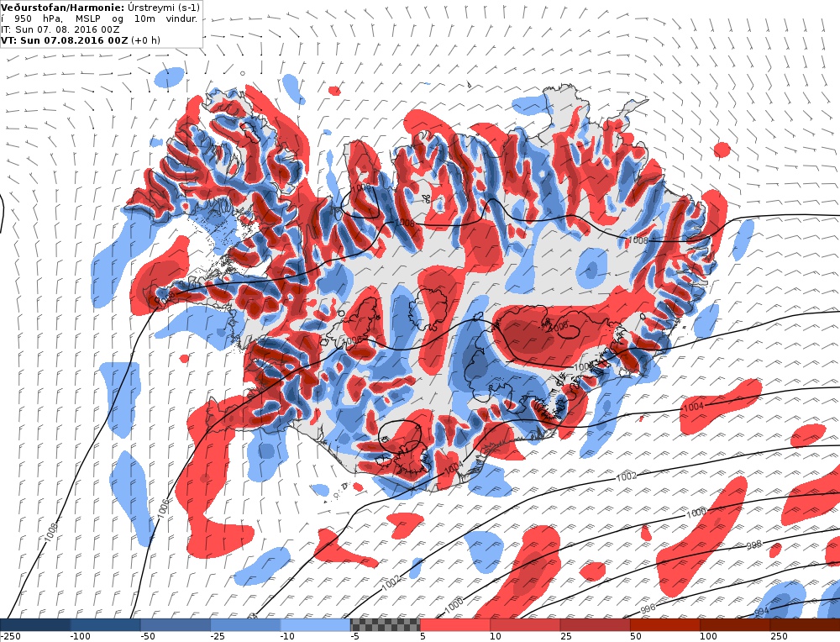Click the positive "50" legend value
Screen dimensions: 840x642
pyautogui.click(x=635, y=637)
